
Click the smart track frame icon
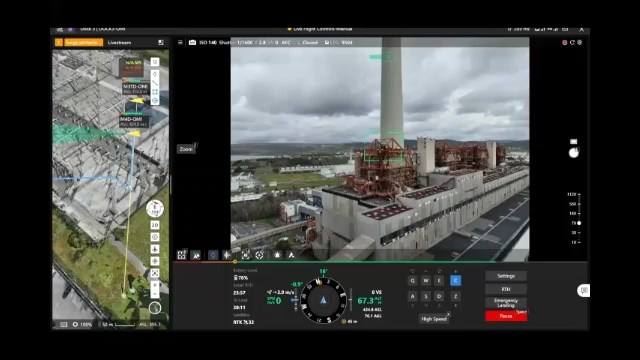coord(246,255)
